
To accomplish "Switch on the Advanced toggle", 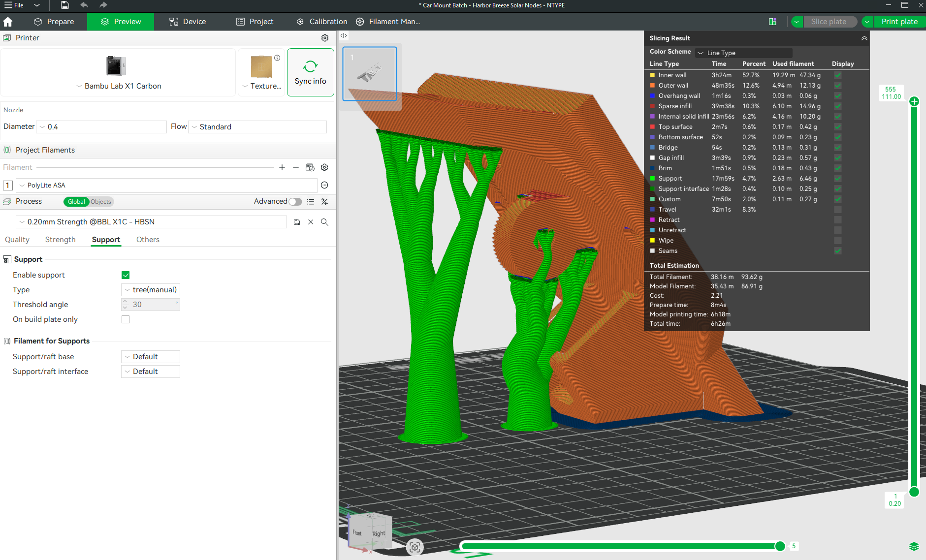I will pyautogui.click(x=295, y=201).
